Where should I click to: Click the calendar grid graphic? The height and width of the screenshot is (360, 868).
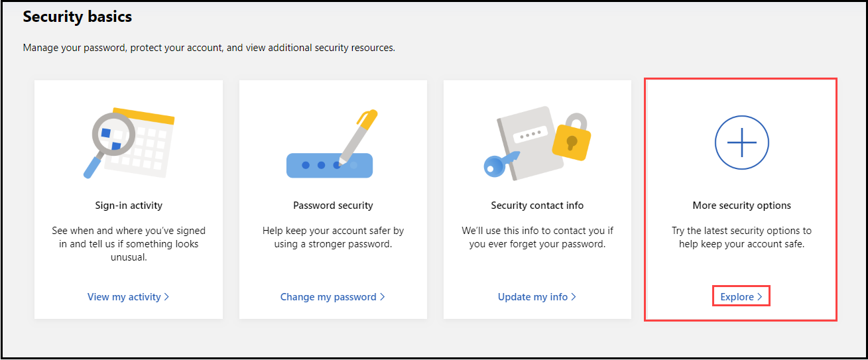[145, 141]
